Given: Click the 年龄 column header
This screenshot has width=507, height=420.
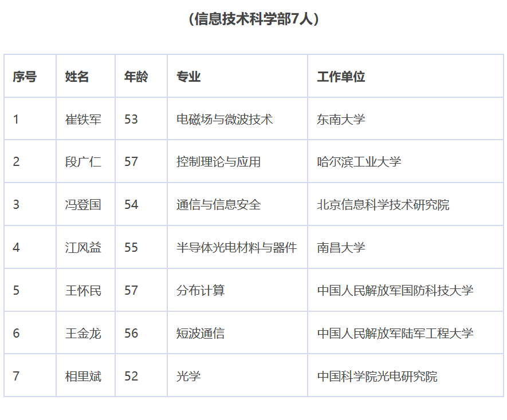Looking at the screenshot, I should (136, 77).
